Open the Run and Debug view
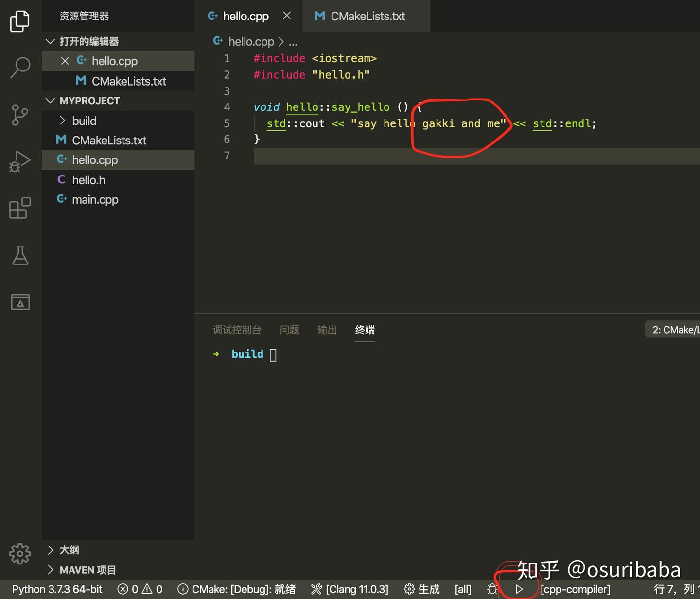Screen dimensions: 700x599 [x=19, y=161]
